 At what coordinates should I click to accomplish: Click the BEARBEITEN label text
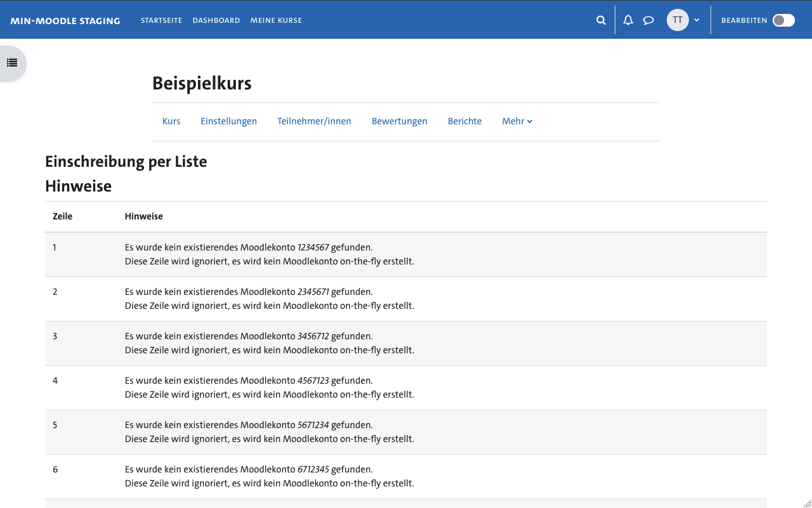tap(744, 20)
